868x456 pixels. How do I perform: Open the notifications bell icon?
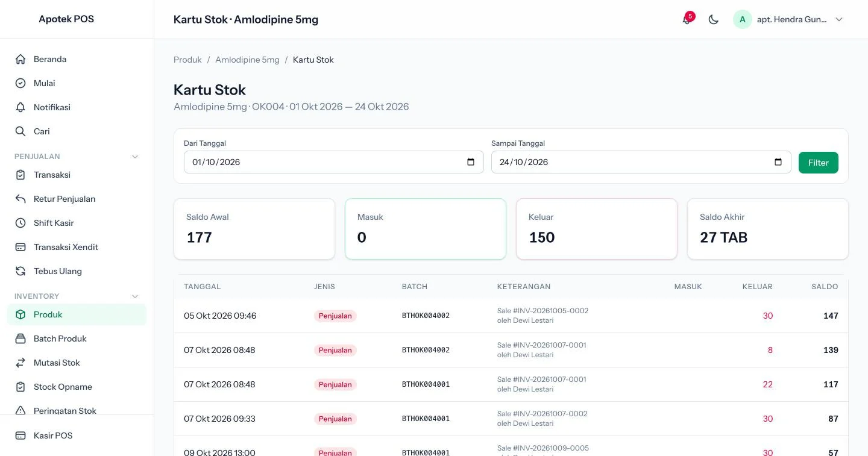point(687,19)
